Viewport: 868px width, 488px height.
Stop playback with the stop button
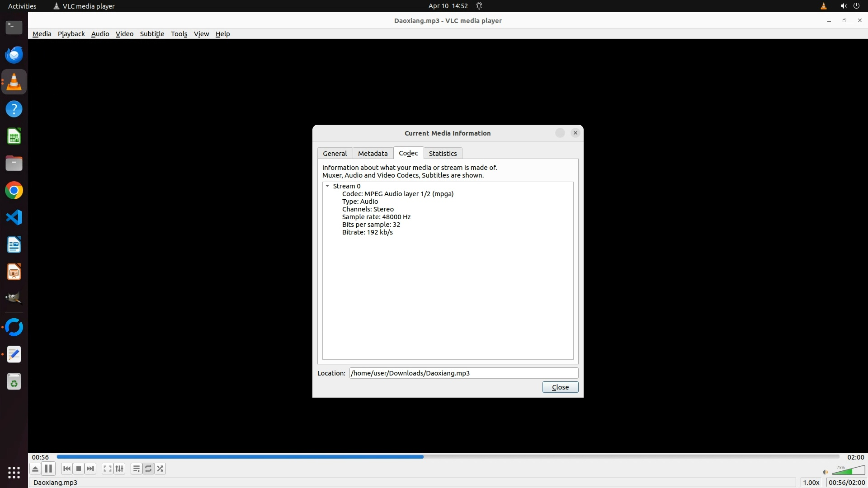[79, 469]
